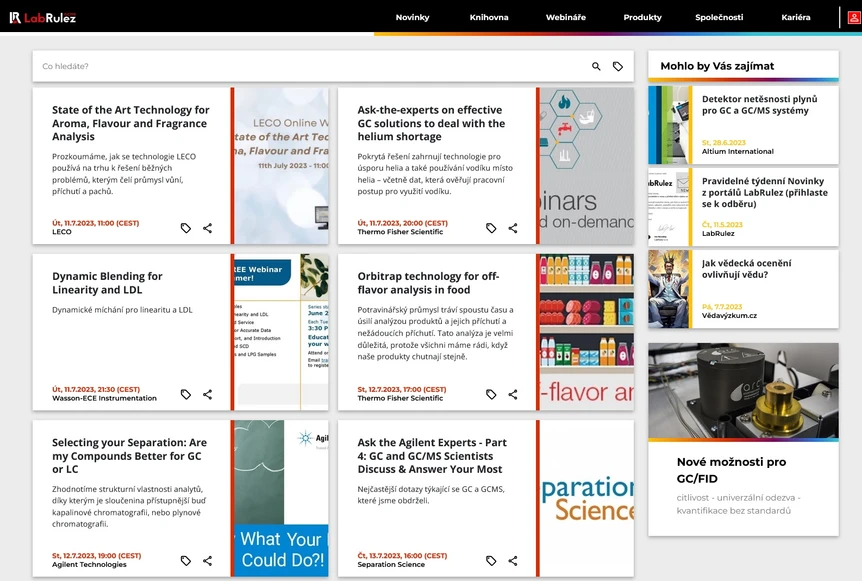This screenshot has height=581, width=862.
Task: Click the Separation Science logo thumbnail
Action: point(587,499)
